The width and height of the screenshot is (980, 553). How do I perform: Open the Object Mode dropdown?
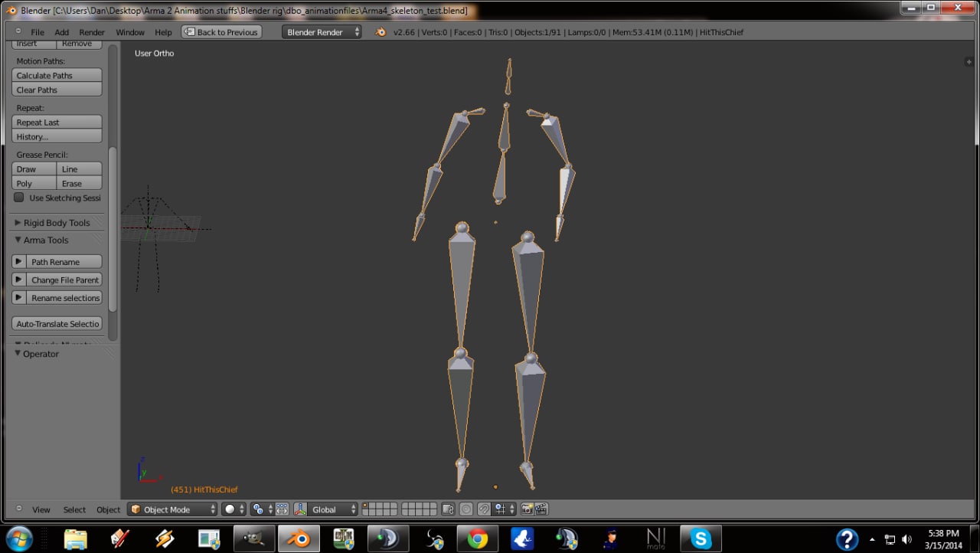pos(173,509)
